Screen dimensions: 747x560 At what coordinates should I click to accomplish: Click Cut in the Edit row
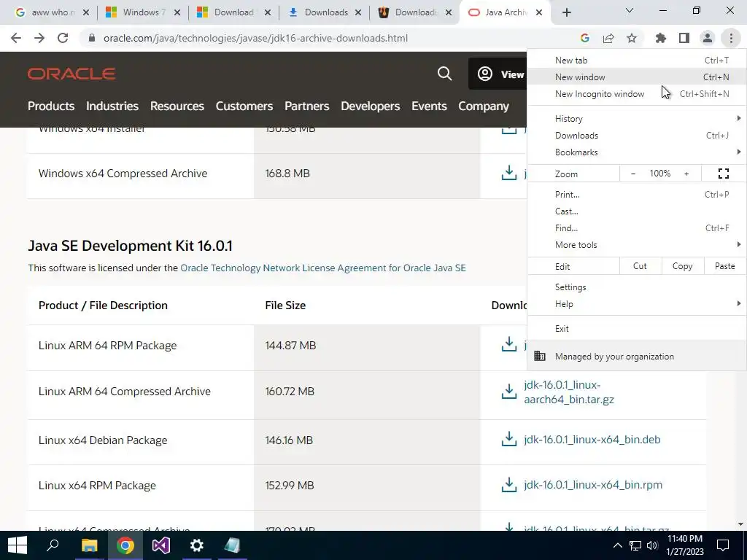[x=640, y=266]
